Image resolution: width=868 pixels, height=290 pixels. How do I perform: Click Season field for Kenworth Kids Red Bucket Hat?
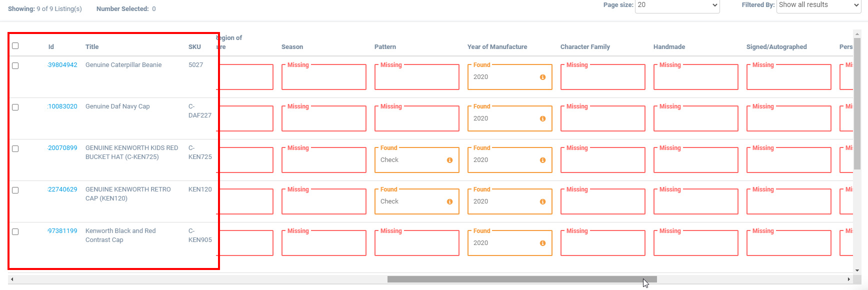324,160
